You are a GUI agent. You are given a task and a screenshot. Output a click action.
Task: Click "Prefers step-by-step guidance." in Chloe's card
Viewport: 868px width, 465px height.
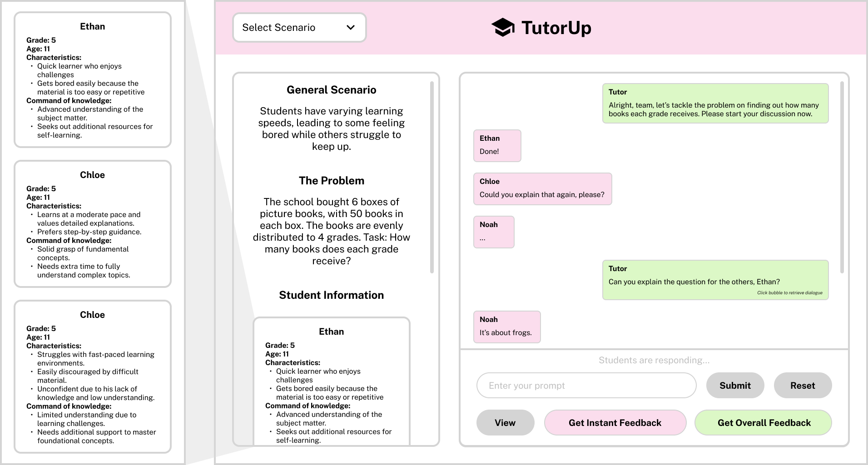click(x=89, y=232)
